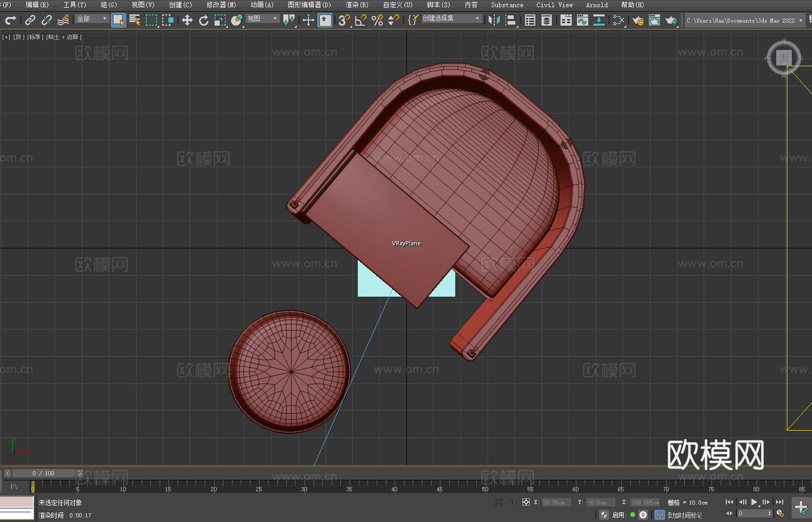Click viewport [+] general menu label
Image resolution: width=812 pixels, height=522 pixels.
pos(6,37)
